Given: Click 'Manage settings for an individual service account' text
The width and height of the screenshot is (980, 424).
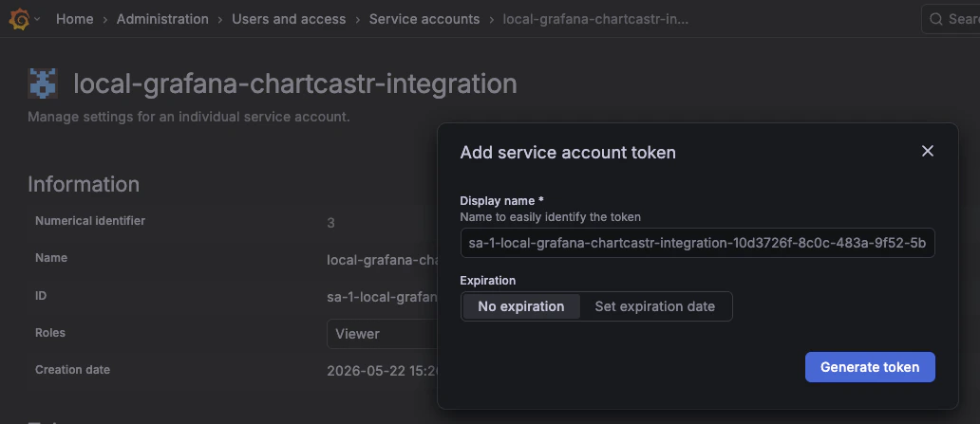Looking at the screenshot, I should coord(188,117).
